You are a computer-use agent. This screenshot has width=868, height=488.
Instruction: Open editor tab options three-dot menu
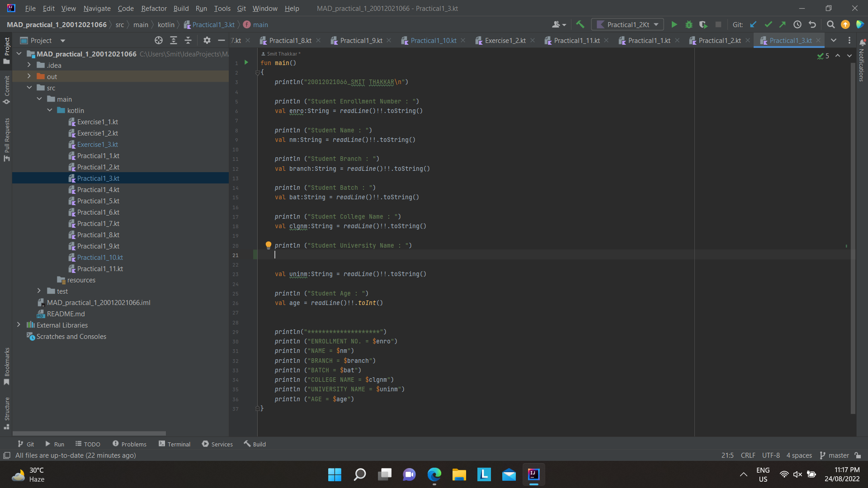(x=849, y=40)
